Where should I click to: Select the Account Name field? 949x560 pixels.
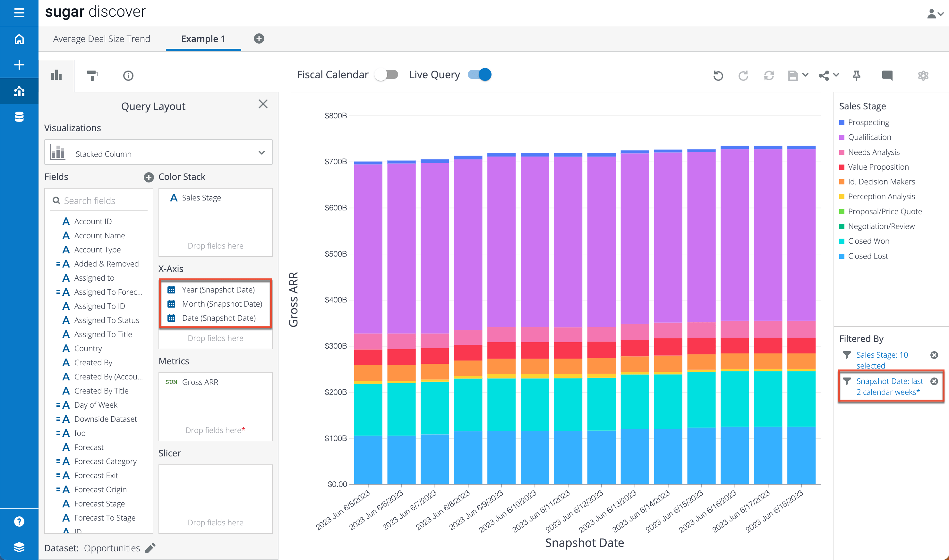[100, 236]
